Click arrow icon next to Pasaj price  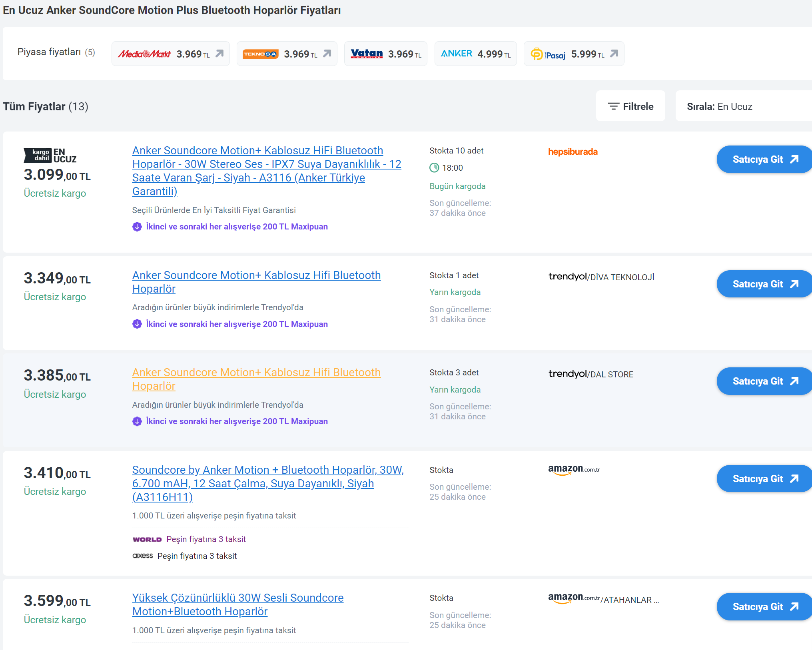[614, 53]
